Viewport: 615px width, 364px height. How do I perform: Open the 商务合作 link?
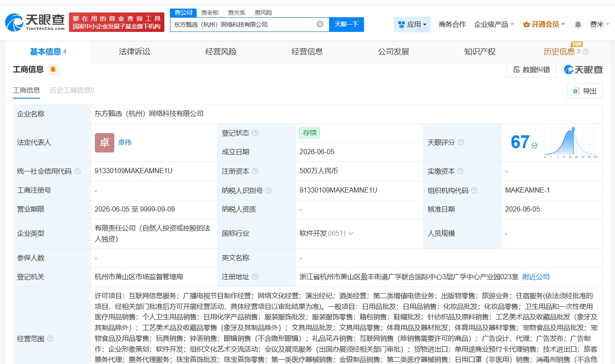(452, 25)
